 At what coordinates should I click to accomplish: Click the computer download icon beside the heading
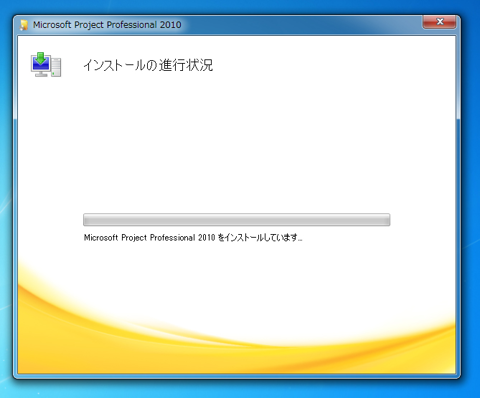[46, 64]
